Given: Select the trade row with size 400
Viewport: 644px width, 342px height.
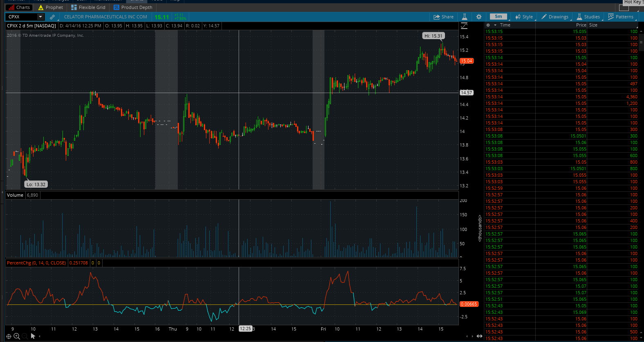Looking at the screenshot, I should point(561,221).
